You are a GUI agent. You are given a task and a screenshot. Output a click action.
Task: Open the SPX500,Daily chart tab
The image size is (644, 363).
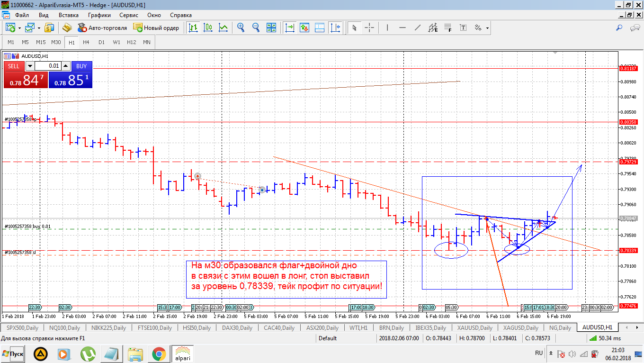pos(22,327)
